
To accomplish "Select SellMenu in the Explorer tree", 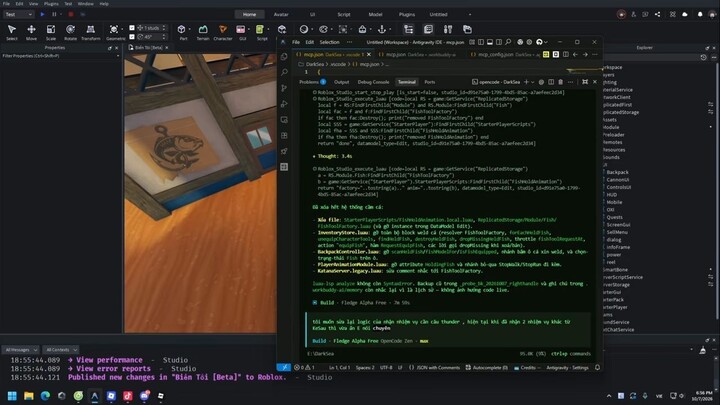I will click(616, 232).
